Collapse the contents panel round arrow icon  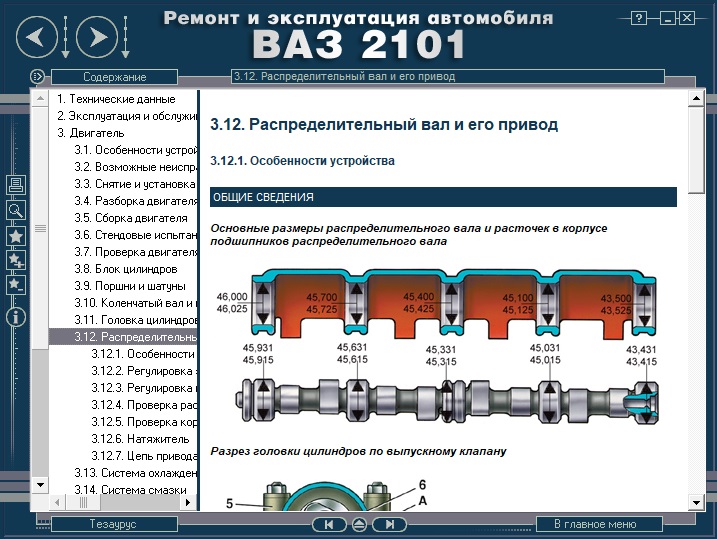[37, 76]
